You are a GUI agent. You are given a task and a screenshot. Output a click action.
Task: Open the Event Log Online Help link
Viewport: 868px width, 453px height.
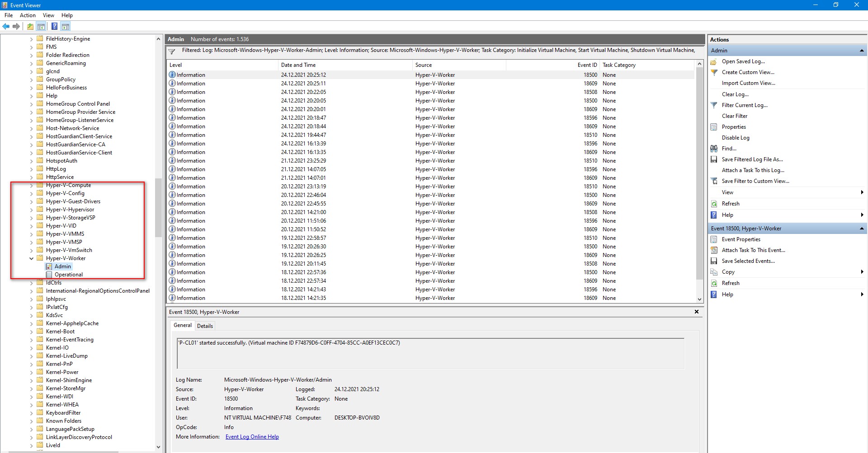coord(252,437)
